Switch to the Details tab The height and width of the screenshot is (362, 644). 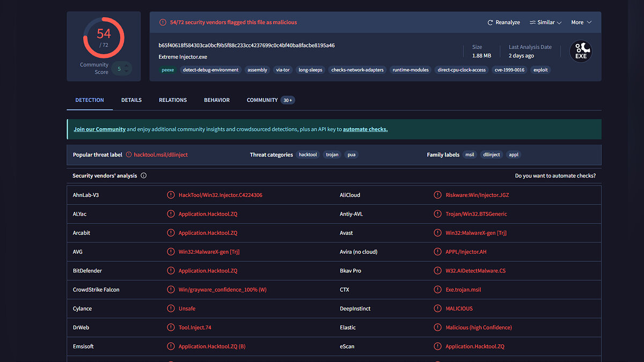tap(131, 100)
